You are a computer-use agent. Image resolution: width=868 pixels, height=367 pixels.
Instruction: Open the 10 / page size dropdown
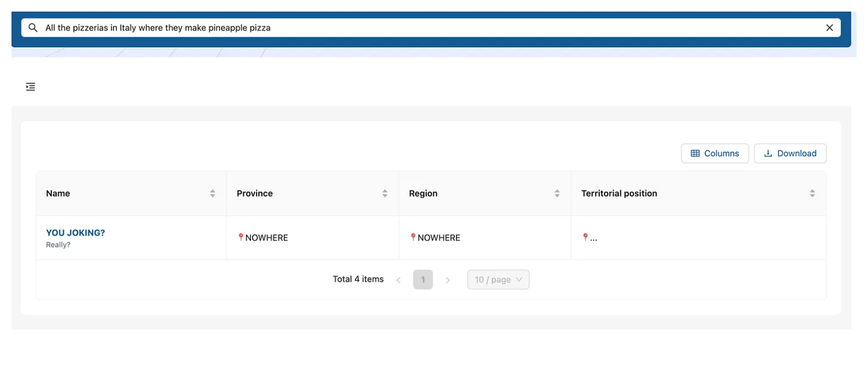click(x=498, y=280)
